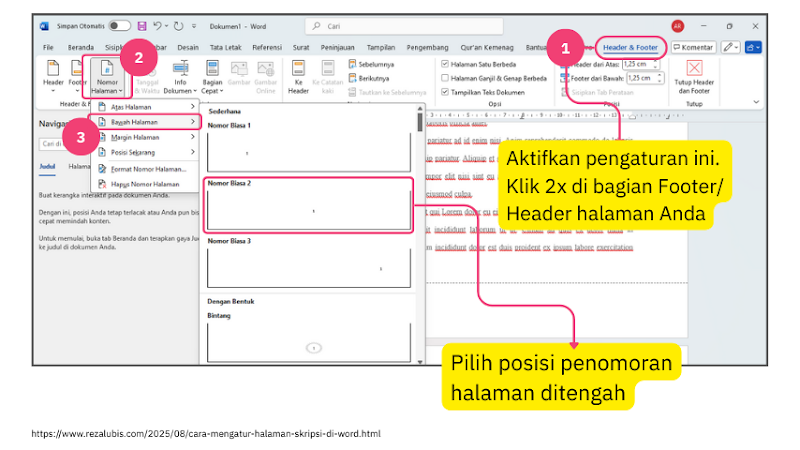
Task: Click the Komentar button
Action: click(693, 47)
